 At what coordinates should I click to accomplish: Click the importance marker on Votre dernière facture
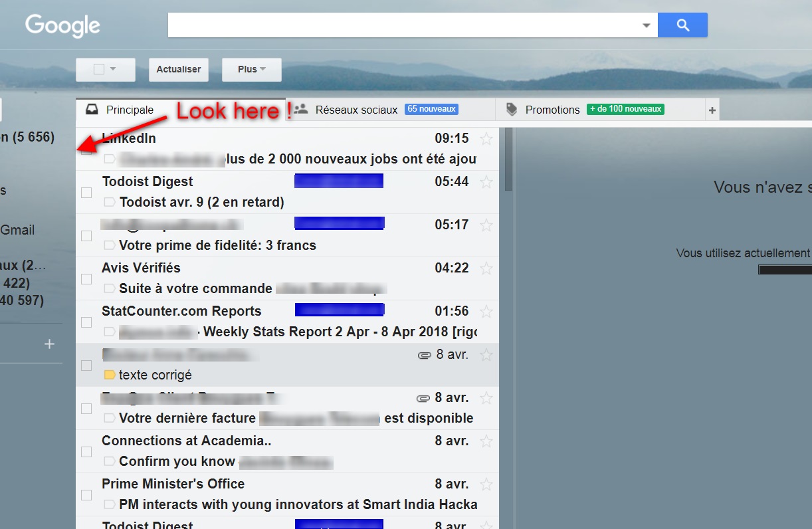110,418
